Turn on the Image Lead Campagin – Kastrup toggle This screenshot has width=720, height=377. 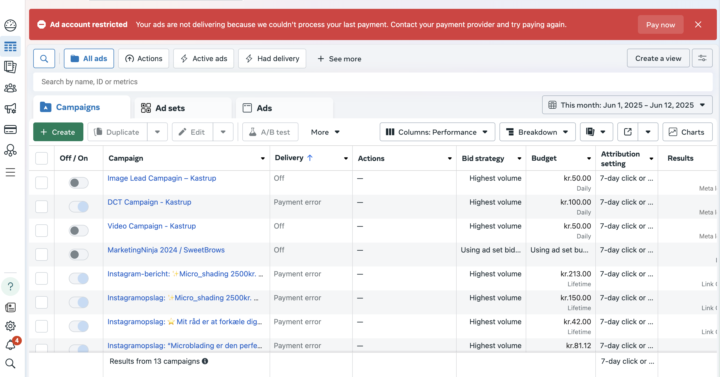point(79,183)
